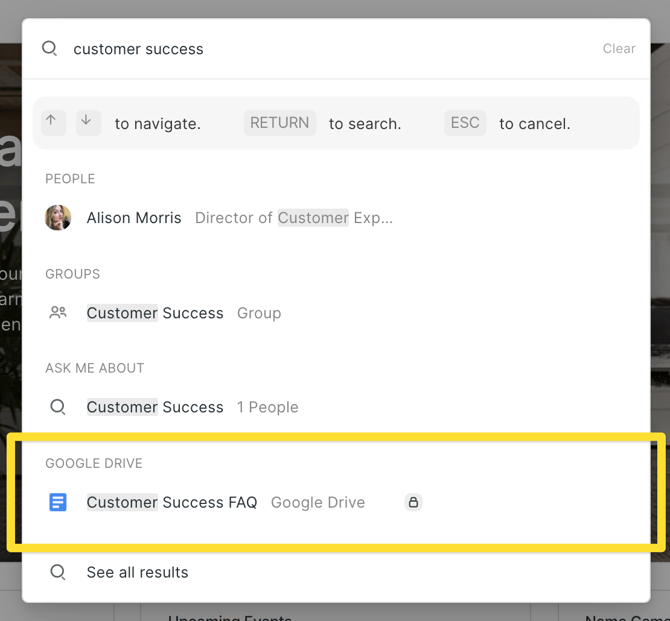
Task: Click the lock icon beside Google Drive
Action: pyautogui.click(x=413, y=502)
